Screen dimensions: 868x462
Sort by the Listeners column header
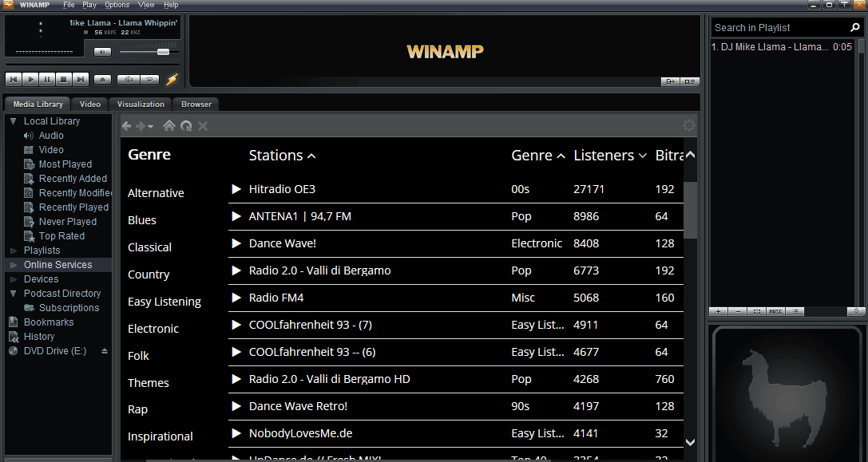[x=609, y=156]
